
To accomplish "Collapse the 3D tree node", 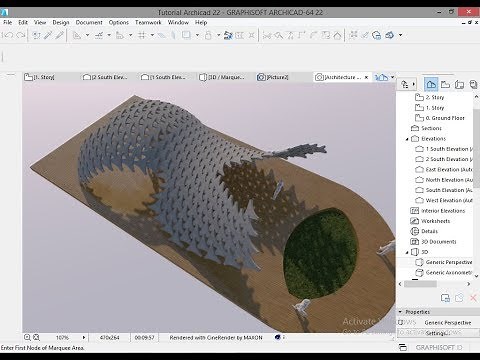I will [x=407, y=252].
